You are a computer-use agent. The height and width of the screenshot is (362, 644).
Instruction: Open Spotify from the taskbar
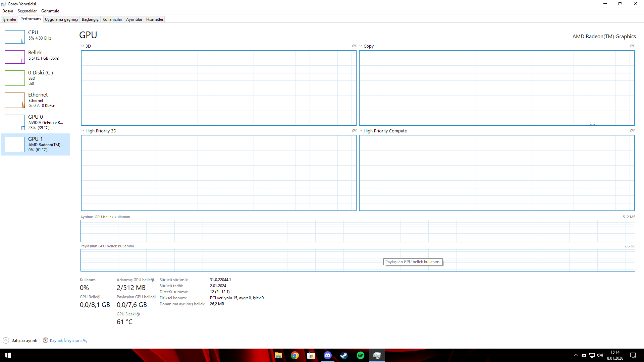click(x=361, y=355)
